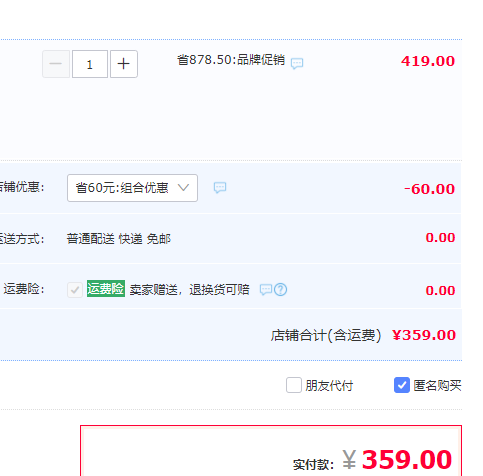This screenshot has width=483, height=476.
Task: Click the 朋友代付 label text
Action: [329, 386]
